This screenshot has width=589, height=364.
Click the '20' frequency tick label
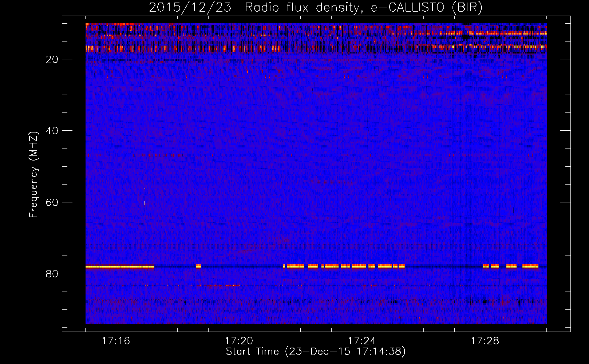pos(52,60)
